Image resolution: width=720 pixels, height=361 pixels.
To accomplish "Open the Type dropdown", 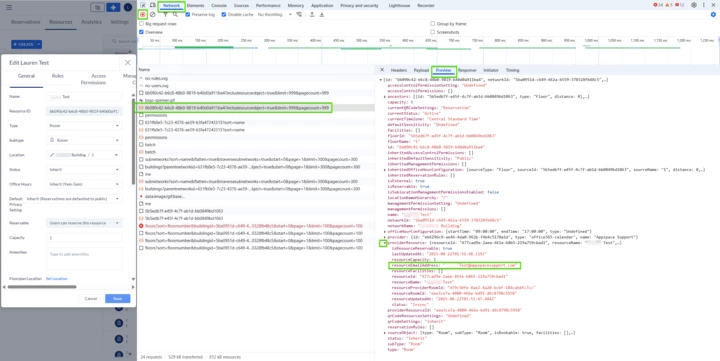I will point(84,125).
